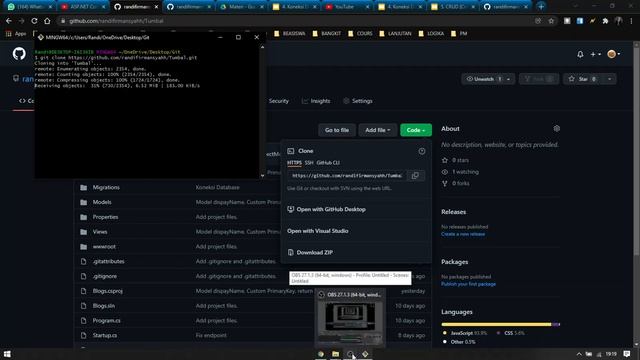Open the Windows notification center
Viewport: 640px width, 360px height.
627,354
